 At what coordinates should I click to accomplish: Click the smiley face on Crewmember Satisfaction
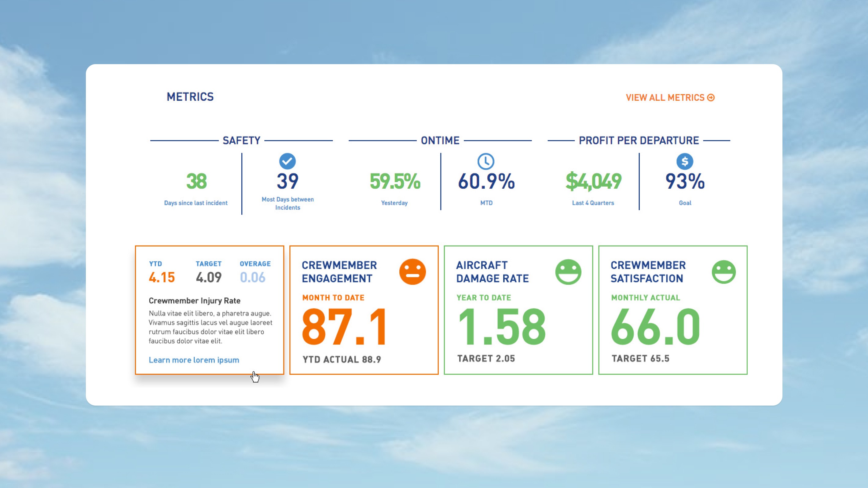click(724, 272)
